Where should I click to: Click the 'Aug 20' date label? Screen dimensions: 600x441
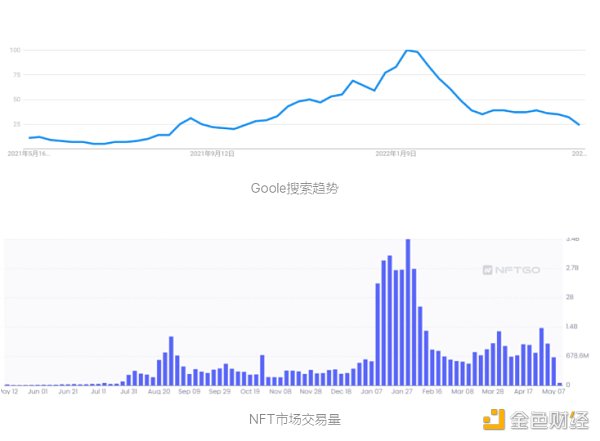pyautogui.click(x=159, y=391)
